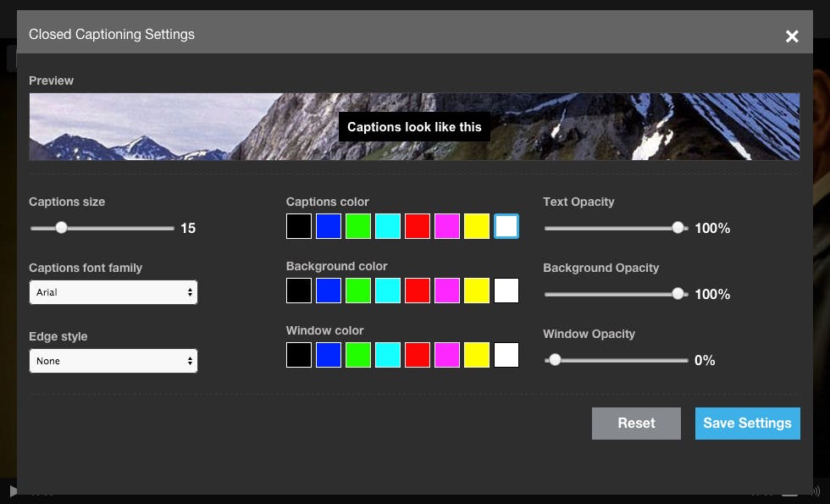Set captions color to blue
Image resolution: width=830 pixels, height=504 pixels.
click(x=329, y=226)
